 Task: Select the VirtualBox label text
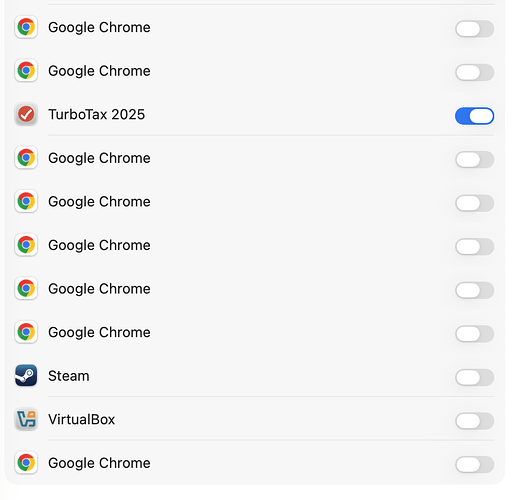point(82,419)
